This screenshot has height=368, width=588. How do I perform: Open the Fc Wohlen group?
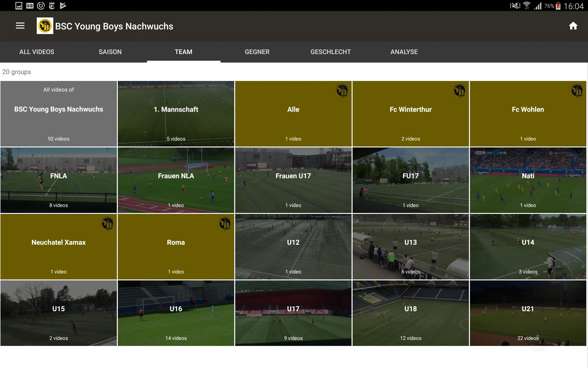point(528,114)
